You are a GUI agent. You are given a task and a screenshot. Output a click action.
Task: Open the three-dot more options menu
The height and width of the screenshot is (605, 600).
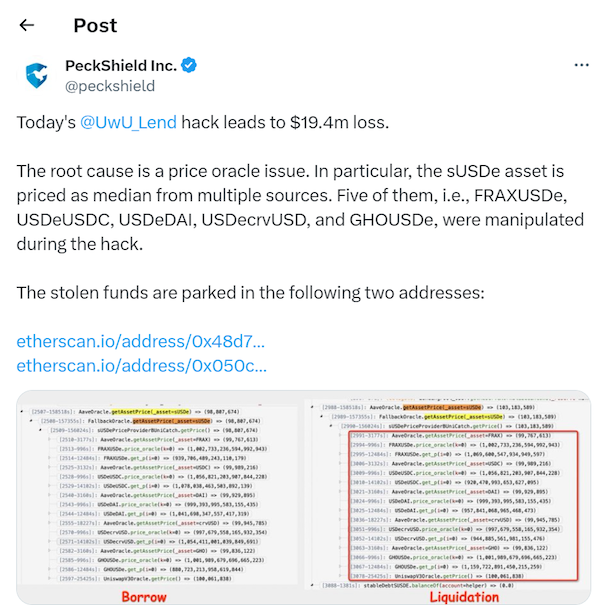tap(581, 65)
